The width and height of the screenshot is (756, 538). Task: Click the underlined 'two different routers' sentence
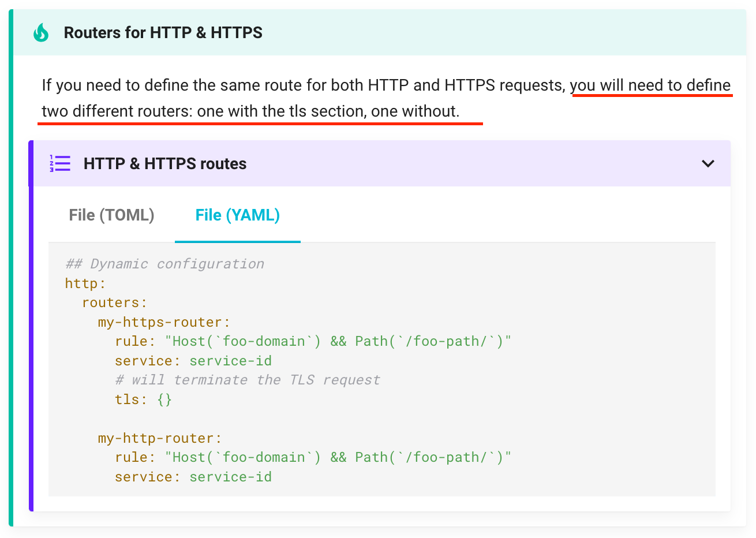250,111
